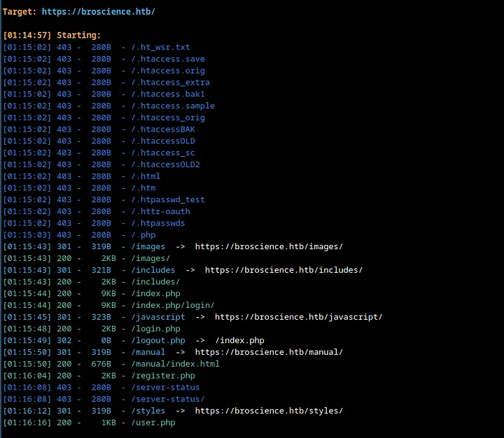Viewport: 504px width, 438px height.
Task: Select the /.ht_wsr.txt entry
Action: [x=160, y=48]
